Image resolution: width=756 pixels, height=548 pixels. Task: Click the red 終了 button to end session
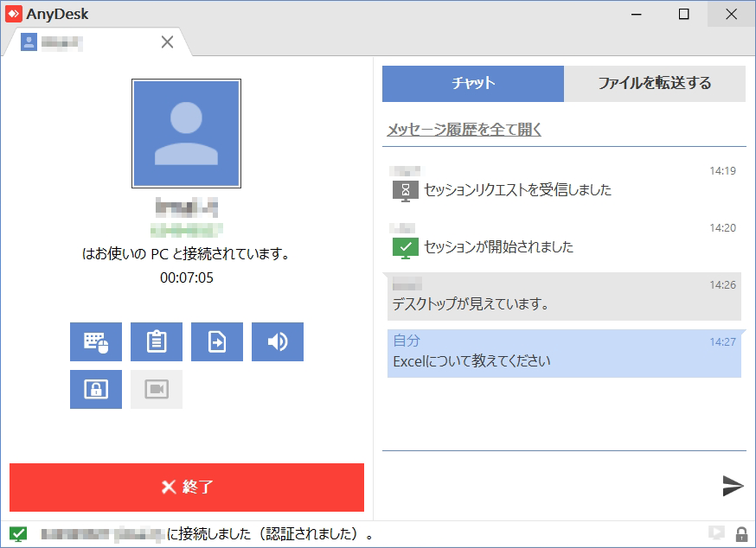point(185,487)
